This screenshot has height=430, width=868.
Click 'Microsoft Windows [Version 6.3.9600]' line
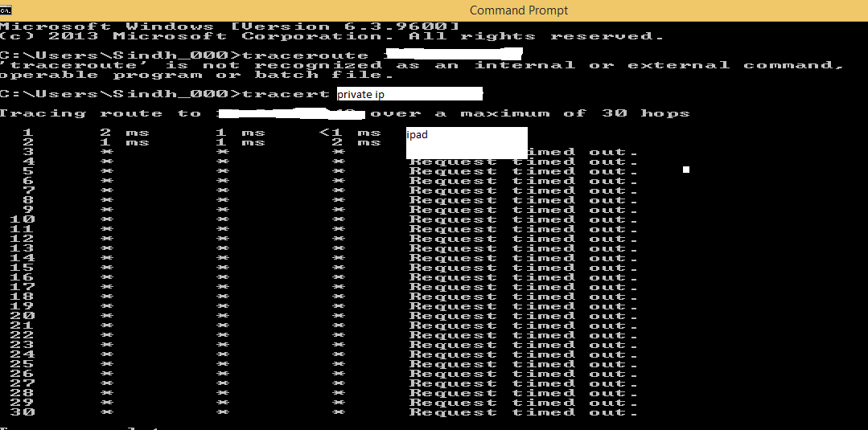click(x=229, y=27)
